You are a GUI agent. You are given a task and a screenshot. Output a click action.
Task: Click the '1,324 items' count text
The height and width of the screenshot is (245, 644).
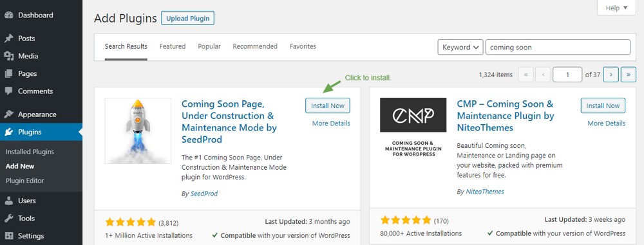pyautogui.click(x=496, y=75)
